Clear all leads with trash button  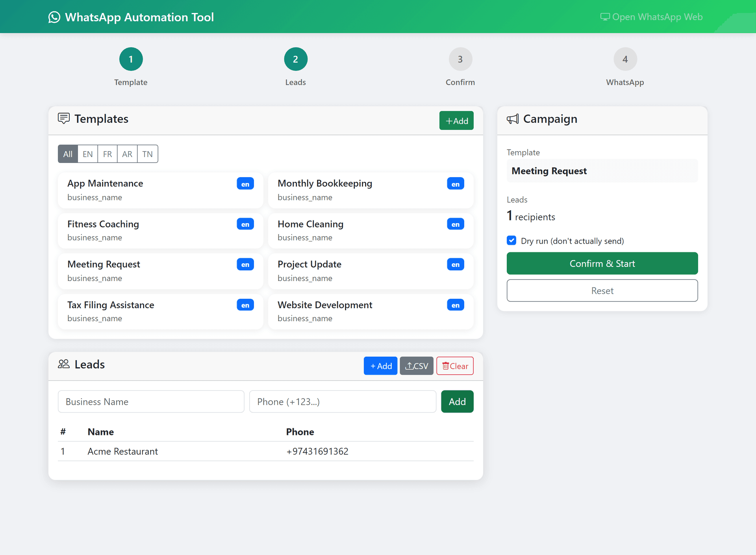click(455, 366)
